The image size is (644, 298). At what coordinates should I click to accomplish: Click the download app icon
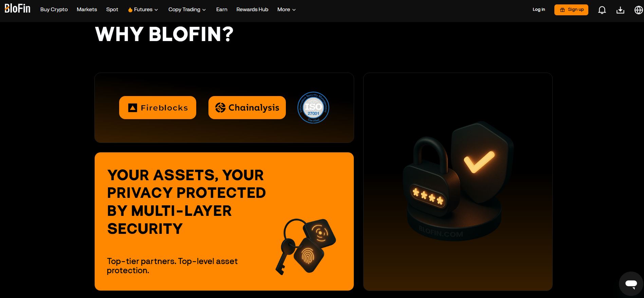click(620, 10)
